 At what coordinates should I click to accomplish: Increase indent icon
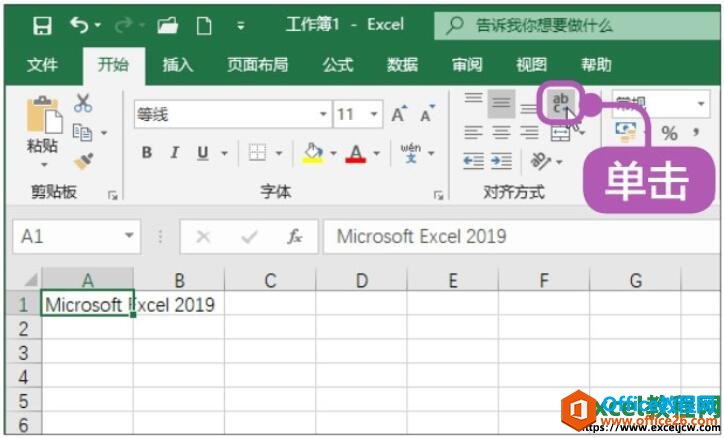pyautogui.click(x=501, y=161)
